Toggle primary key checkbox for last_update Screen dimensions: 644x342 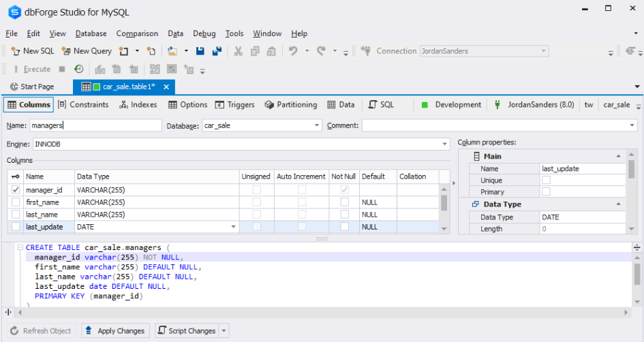click(16, 227)
